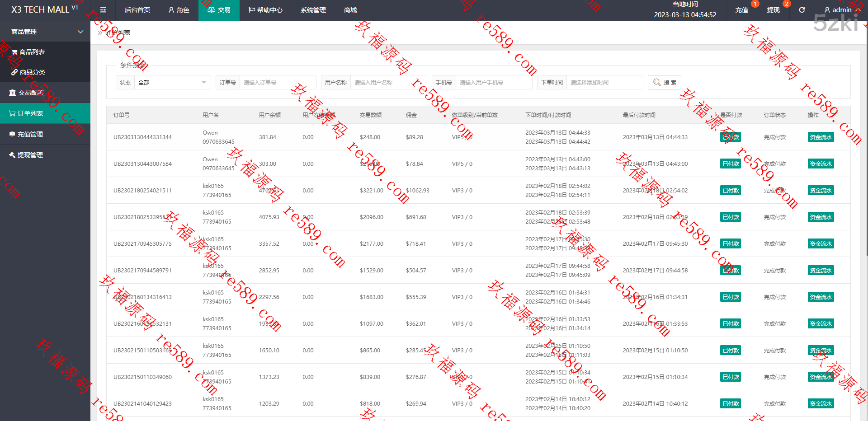Open 商品分类 in the sidebar
The image size is (868, 421).
(x=32, y=72)
